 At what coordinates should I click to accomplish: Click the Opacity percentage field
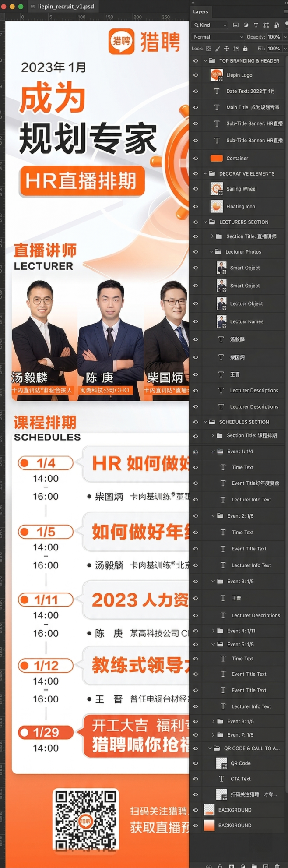(274, 37)
